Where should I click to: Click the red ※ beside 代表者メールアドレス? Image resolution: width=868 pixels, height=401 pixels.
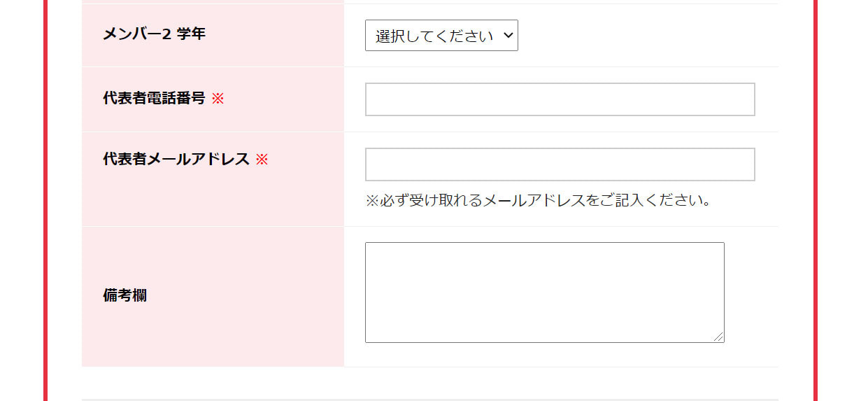point(262,160)
